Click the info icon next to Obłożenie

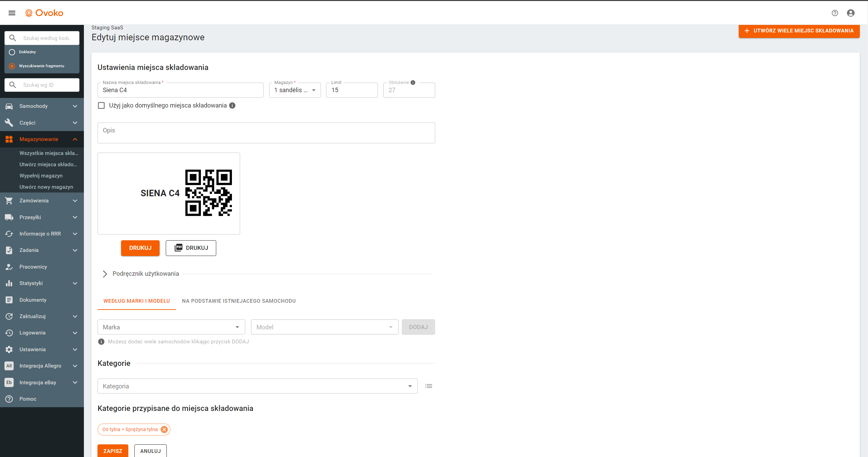click(x=413, y=83)
